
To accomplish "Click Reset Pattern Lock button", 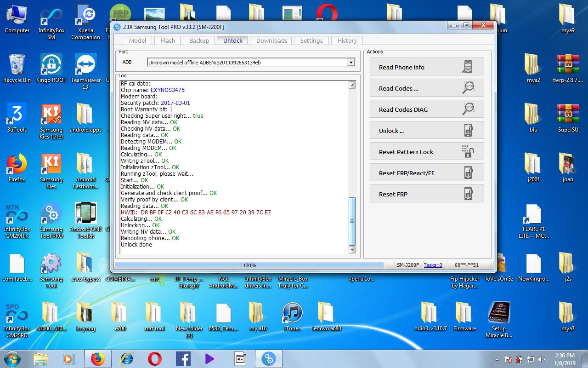I will tap(427, 151).
